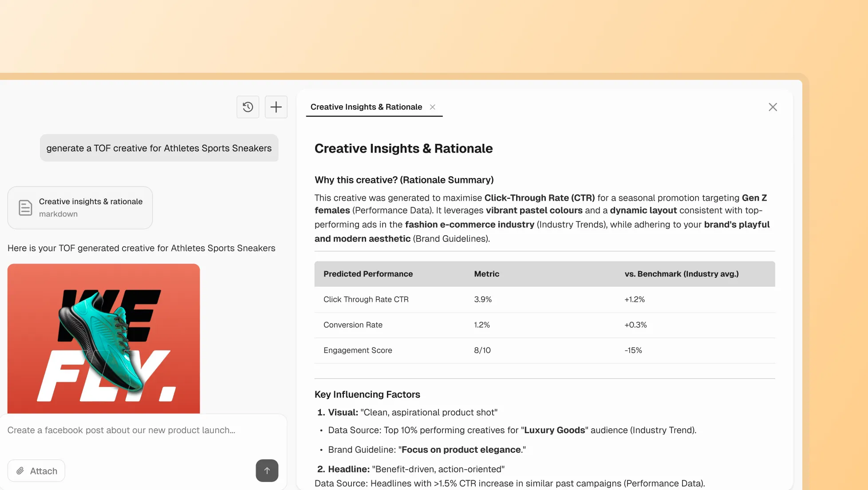Image resolution: width=868 pixels, height=490 pixels.
Task: Click the Attach button
Action: pos(36,471)
